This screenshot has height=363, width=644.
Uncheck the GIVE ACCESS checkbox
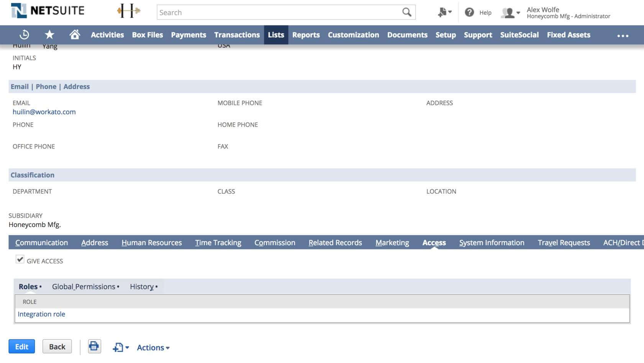[x=20, y=259]
